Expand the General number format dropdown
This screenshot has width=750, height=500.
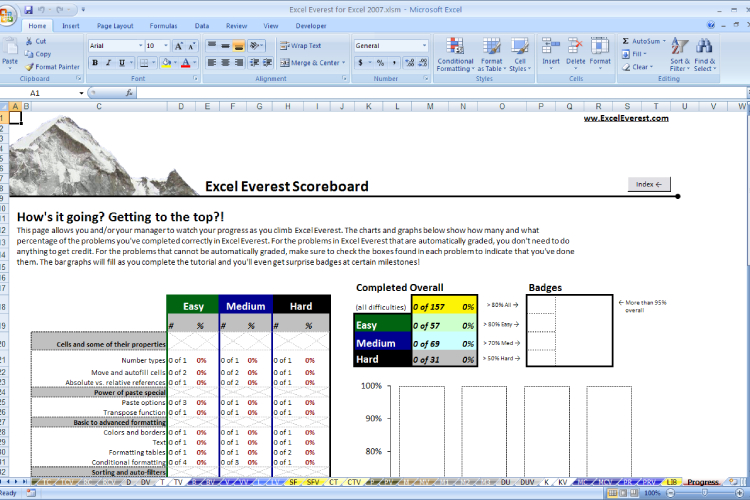(x=424, y=45)
